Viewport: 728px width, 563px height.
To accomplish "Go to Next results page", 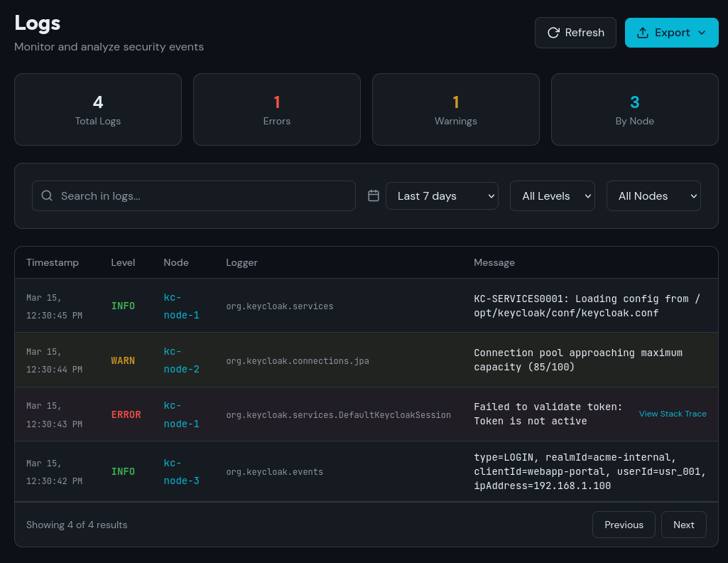I will click(x=683, y=525).
